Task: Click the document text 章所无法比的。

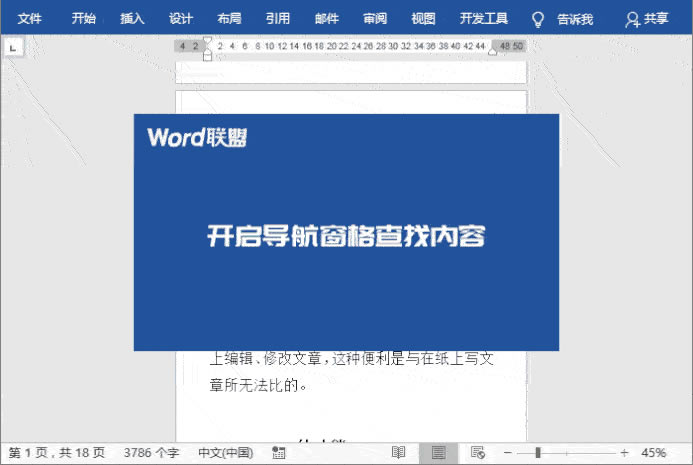Action: [259, 385]
